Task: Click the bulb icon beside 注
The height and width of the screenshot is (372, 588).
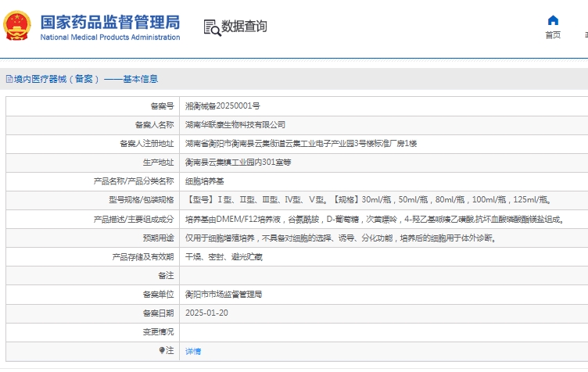Action: pyautogui.click(x=162, y=350)
